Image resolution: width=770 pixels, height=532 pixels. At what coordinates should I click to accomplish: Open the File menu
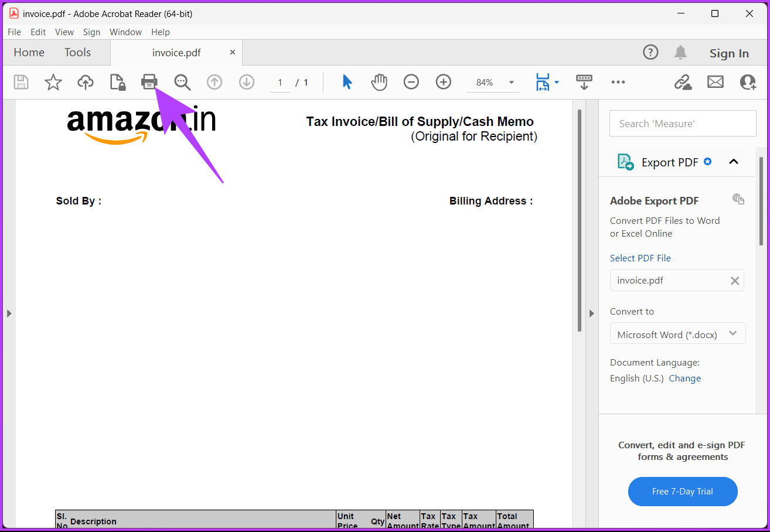[14, 32]
